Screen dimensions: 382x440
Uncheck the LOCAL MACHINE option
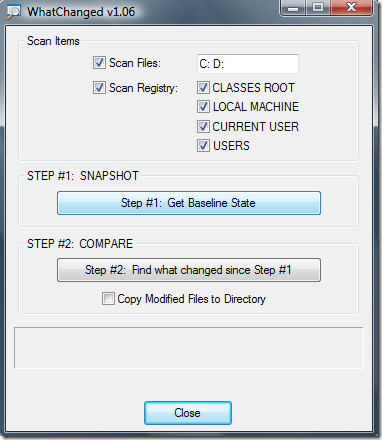coord(203,107)
